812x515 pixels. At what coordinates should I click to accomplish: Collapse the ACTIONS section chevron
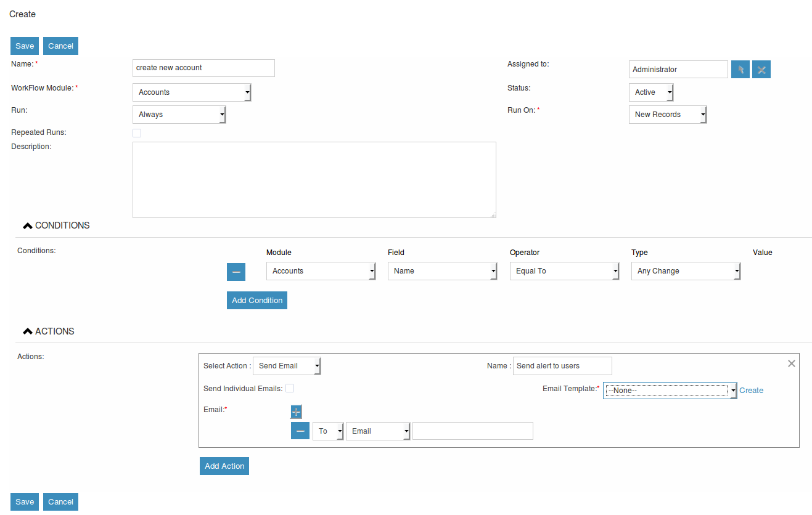27,331
